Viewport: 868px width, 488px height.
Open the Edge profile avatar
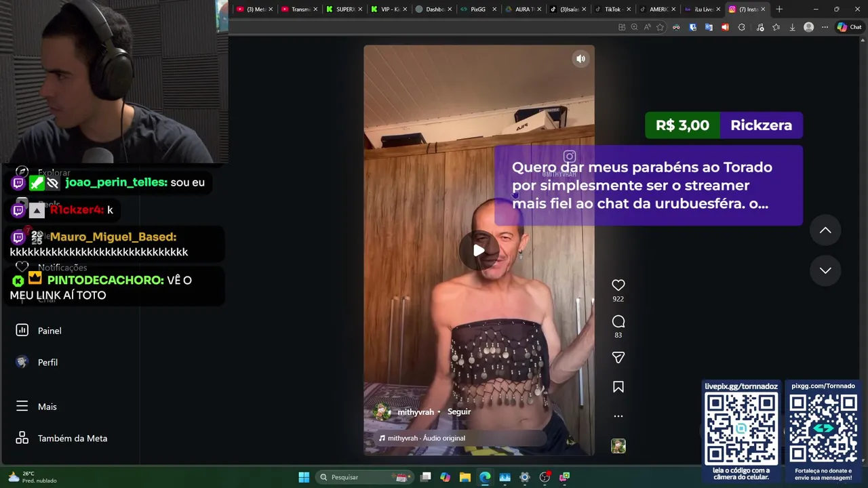click(808, 27)
